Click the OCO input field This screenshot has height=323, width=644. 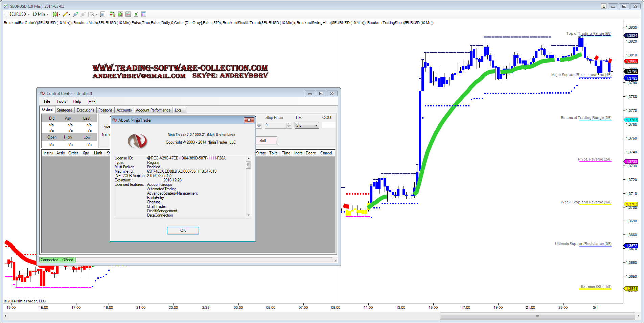pyautogui.click(x=328, y=125)
